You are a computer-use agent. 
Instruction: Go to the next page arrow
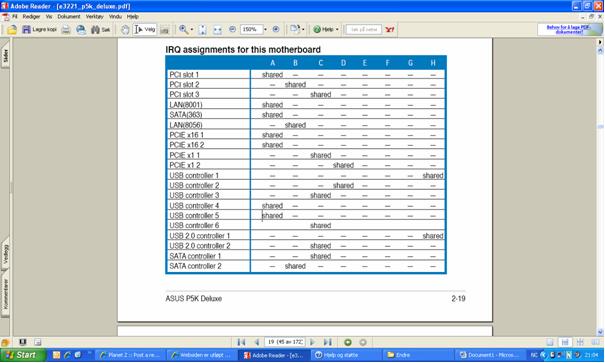(313, 342)
